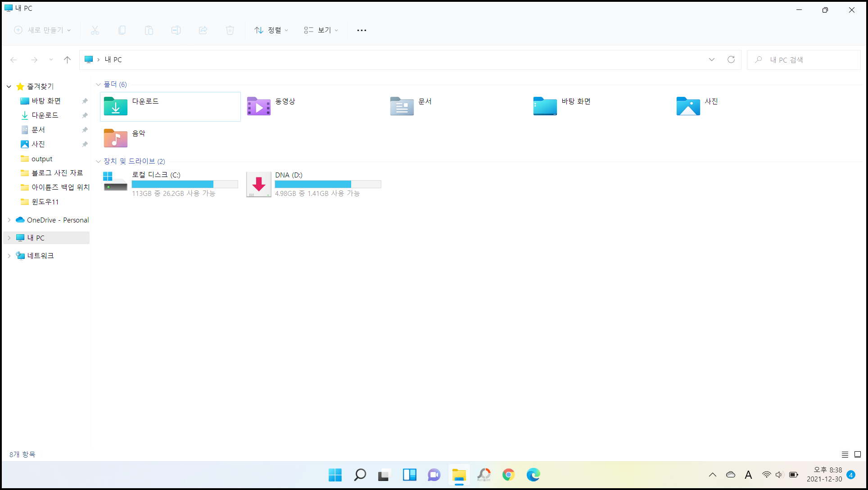The width and height of the screenshot is (868, 490).
Task: Click the D: drive usage bar
Action: coord(328,184)
